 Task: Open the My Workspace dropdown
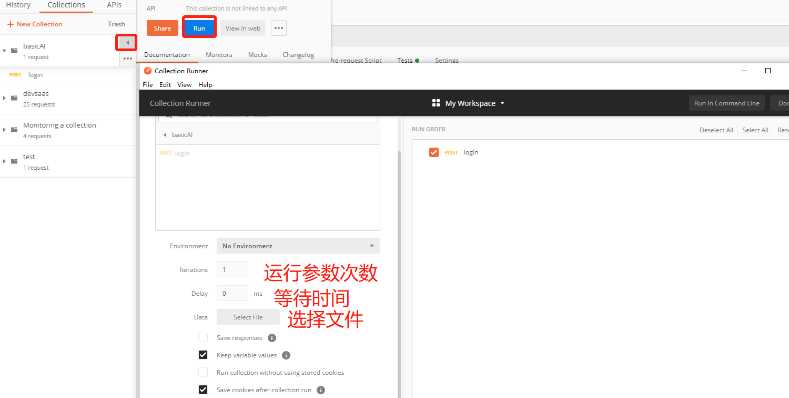[475, 103]
